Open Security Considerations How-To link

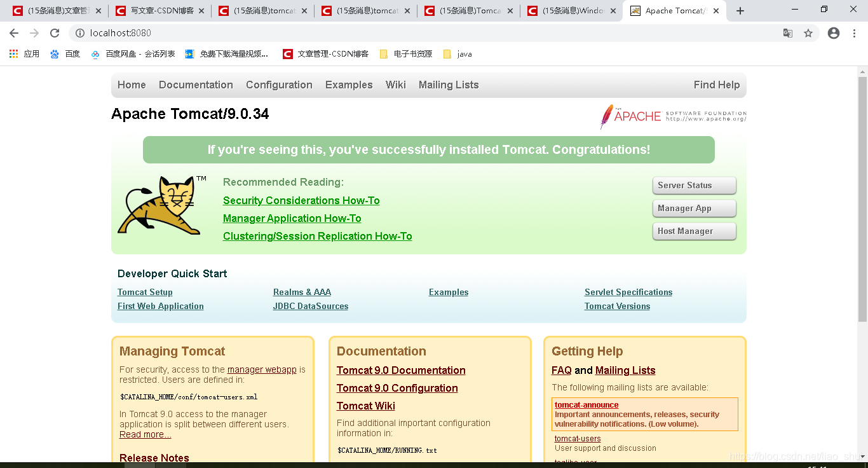301,201
